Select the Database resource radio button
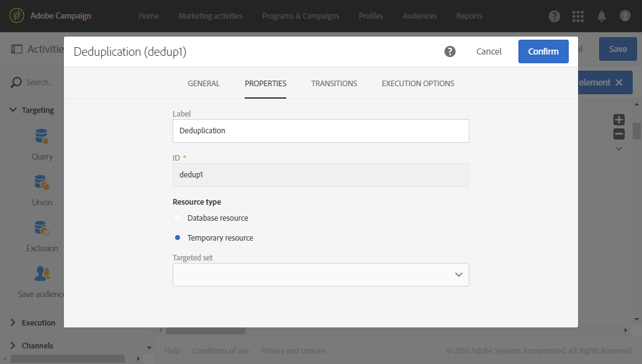This screenshot has width=642, height=364. pos(178,218)
